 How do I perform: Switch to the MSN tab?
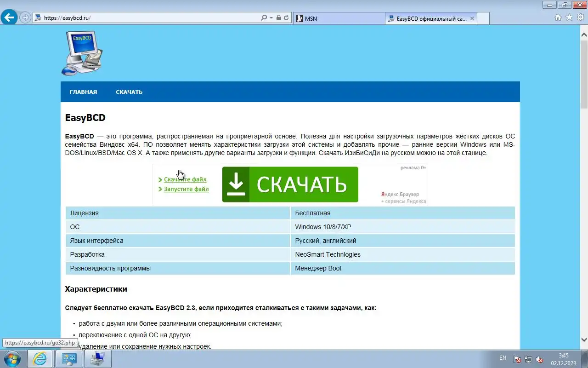[339, 18]
